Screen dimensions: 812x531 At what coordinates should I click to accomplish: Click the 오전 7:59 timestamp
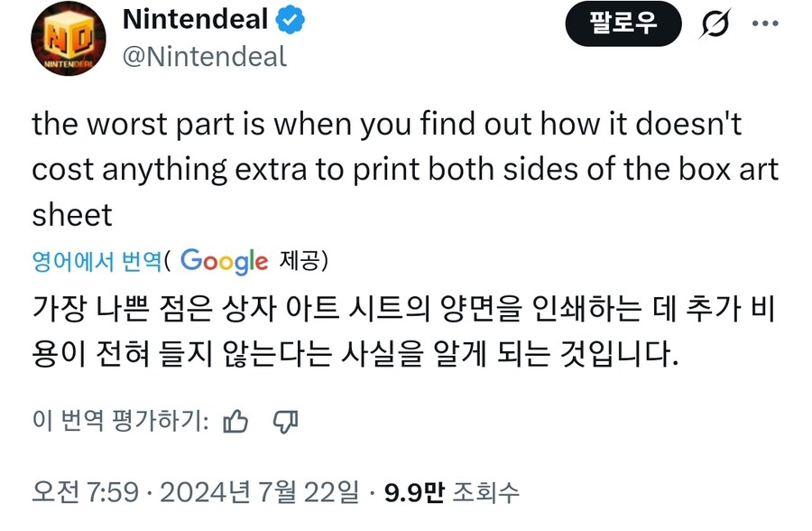pos(85,492)
